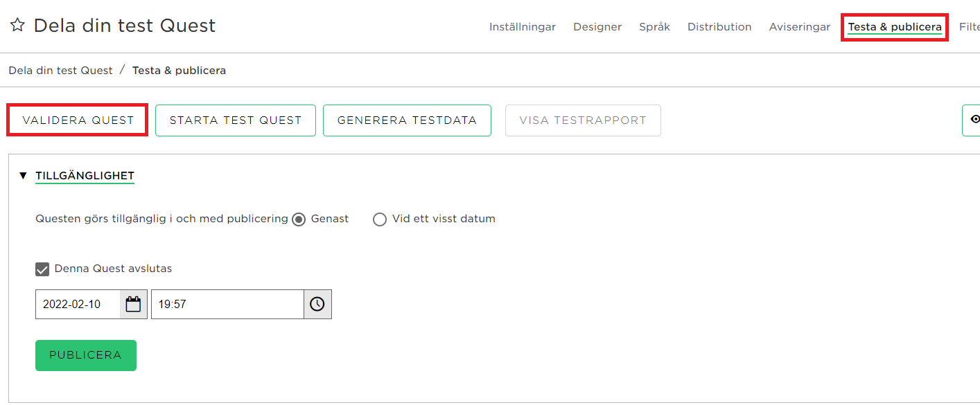Click Generera Testdata button
The width and height of the screenshot is (980, 405).
(407, 120)
